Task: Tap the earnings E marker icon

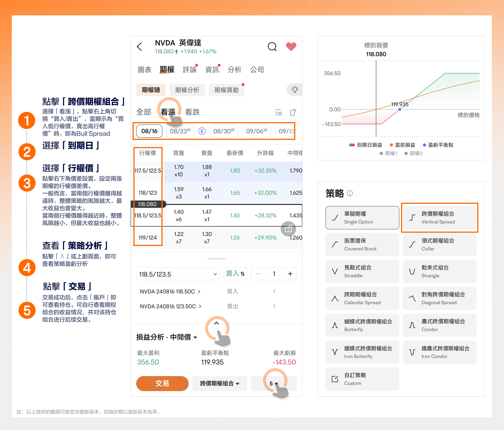Action: (x=202, y=131)
